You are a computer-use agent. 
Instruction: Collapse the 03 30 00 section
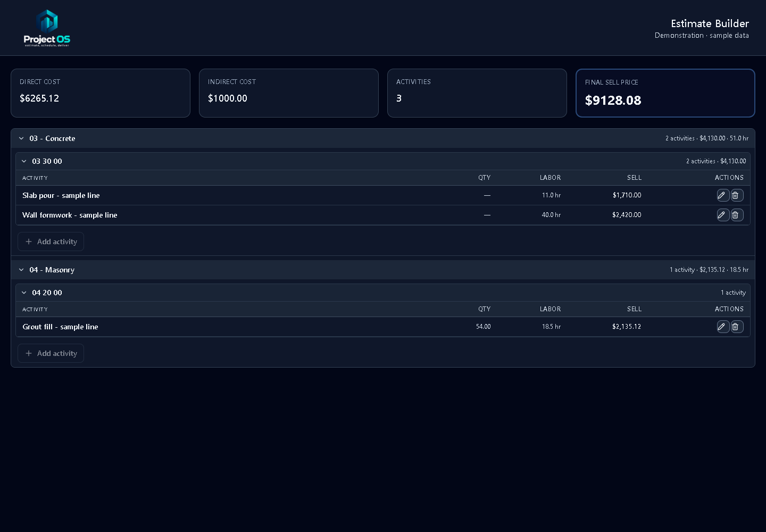(x=24, y=161)
